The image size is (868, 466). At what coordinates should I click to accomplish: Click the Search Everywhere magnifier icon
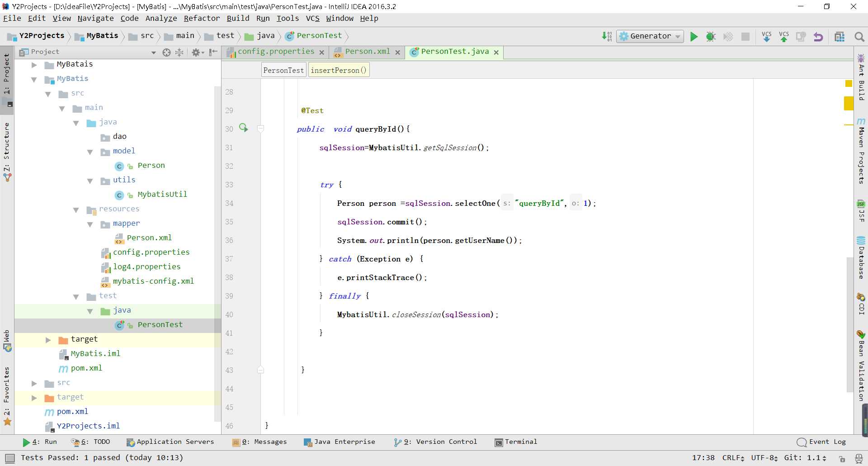859,37
